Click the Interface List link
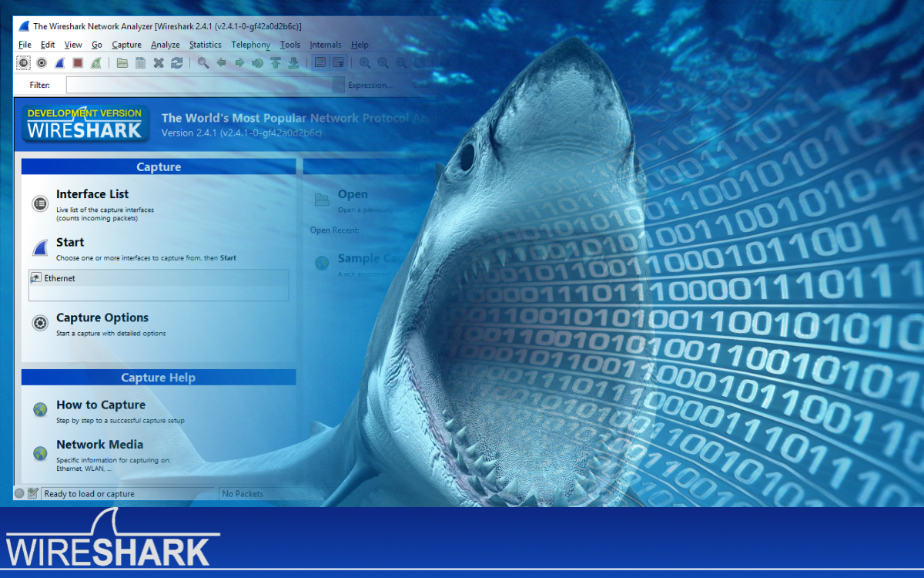This screenshot has width=924, height=578. [x=92, y=194]
